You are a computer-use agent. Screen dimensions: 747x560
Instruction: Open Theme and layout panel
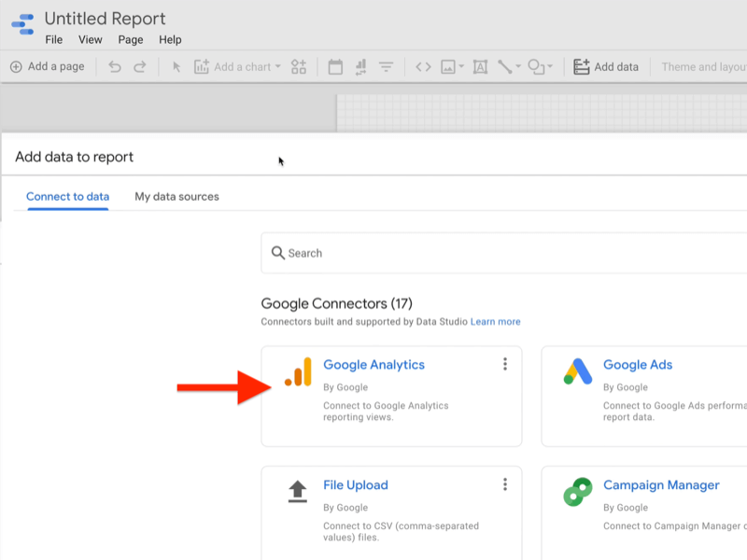[x=704, y=66]
